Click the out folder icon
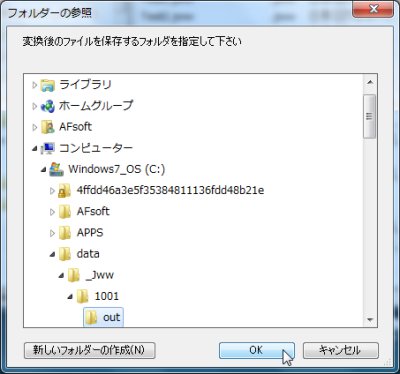The width and height of the screenshot is (400, 374). 91,317
